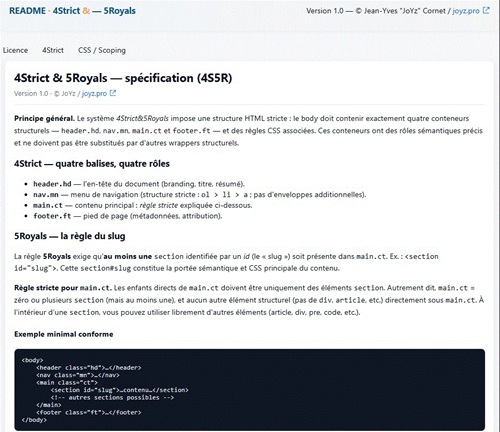Click the 'au moins une' bold phrase
Image resolution: width=500 pixels, height=432 pixels.
click(128, 257)
